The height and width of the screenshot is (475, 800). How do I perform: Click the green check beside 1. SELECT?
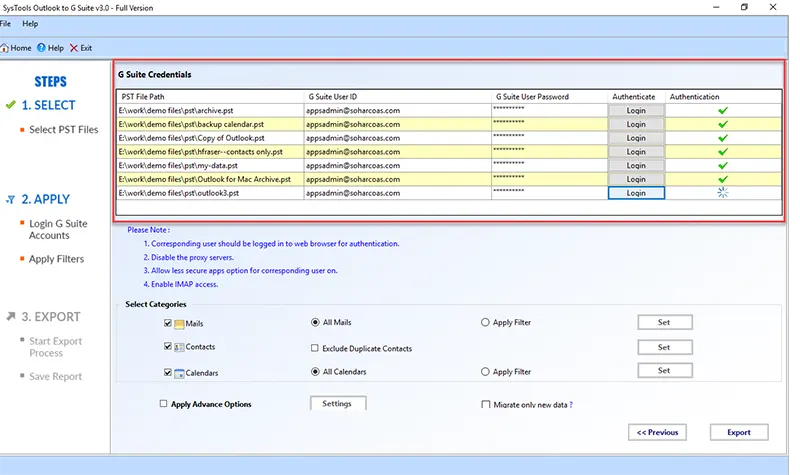click(x=11, y=105)
